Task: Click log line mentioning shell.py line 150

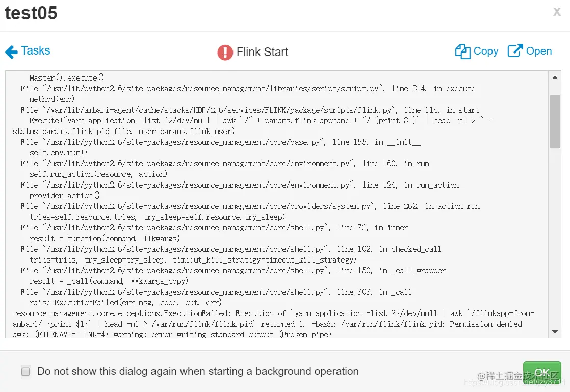Action: pos(233,271)
